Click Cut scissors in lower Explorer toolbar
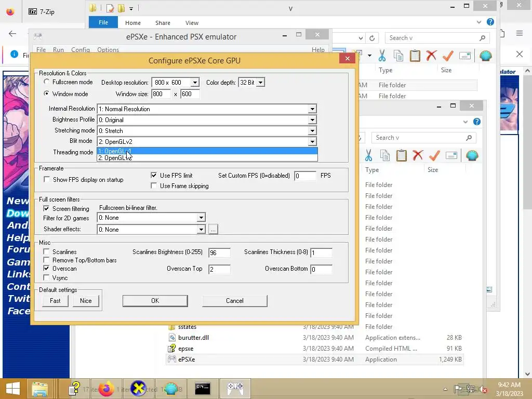 click(x=368, y=155)
